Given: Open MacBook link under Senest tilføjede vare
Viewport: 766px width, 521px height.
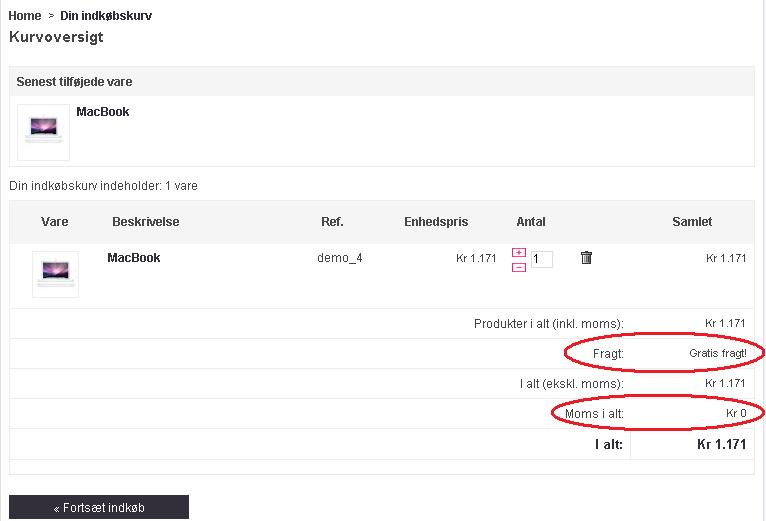Looking at the screenshot, I should click(103, 111).
